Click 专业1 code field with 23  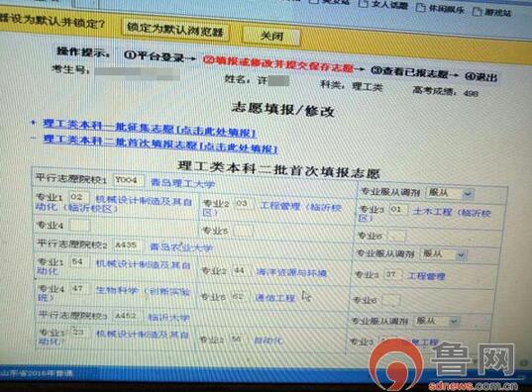click(80, 333)
